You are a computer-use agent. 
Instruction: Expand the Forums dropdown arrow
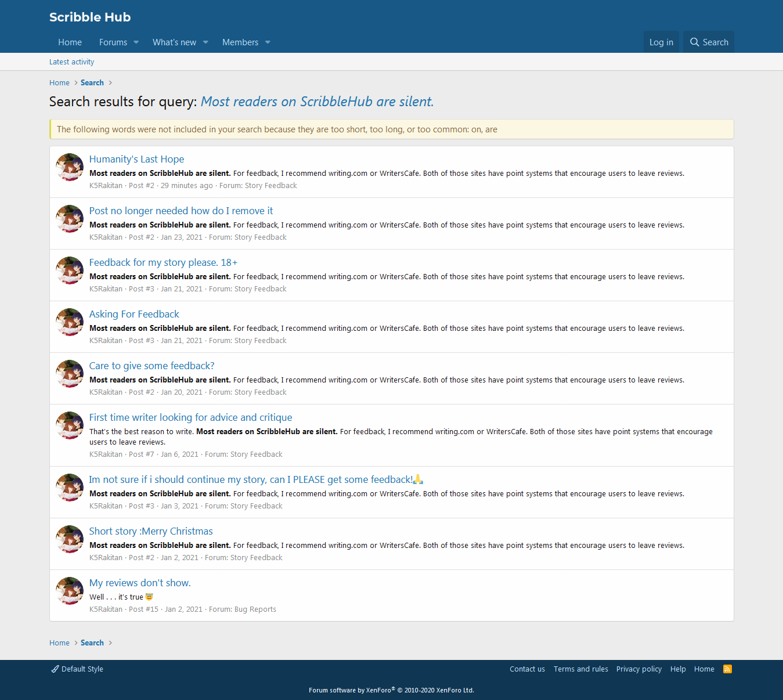coord(136,42)
